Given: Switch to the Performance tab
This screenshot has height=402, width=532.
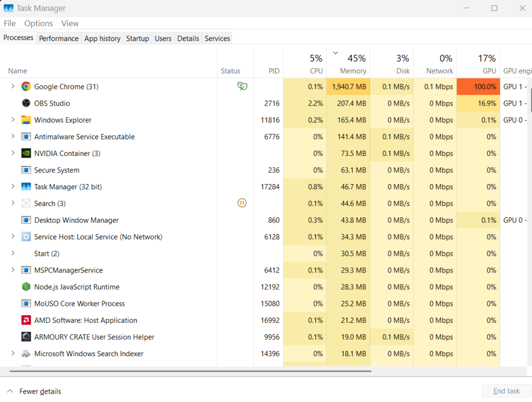Looking at the screenshot, I should coord(59,38).
